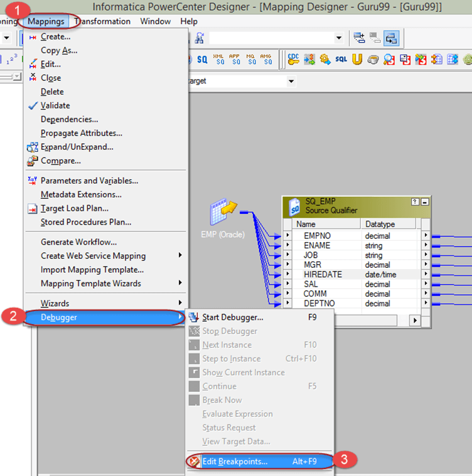Click the Sequence Generator transformation icon
The width and height of the screenshot is (472, 476).
[309, 59]
